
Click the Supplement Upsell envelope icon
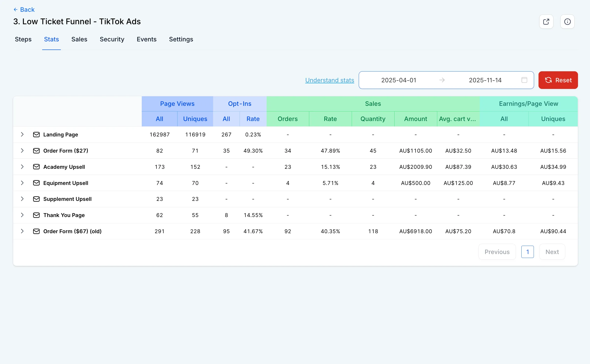pos(36,199)
